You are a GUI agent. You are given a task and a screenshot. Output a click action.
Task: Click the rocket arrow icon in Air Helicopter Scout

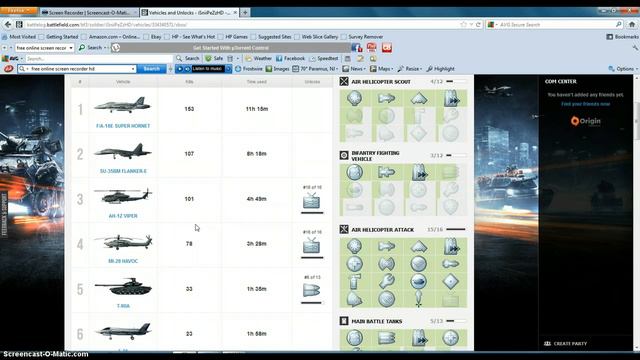[x=387, y=98]
